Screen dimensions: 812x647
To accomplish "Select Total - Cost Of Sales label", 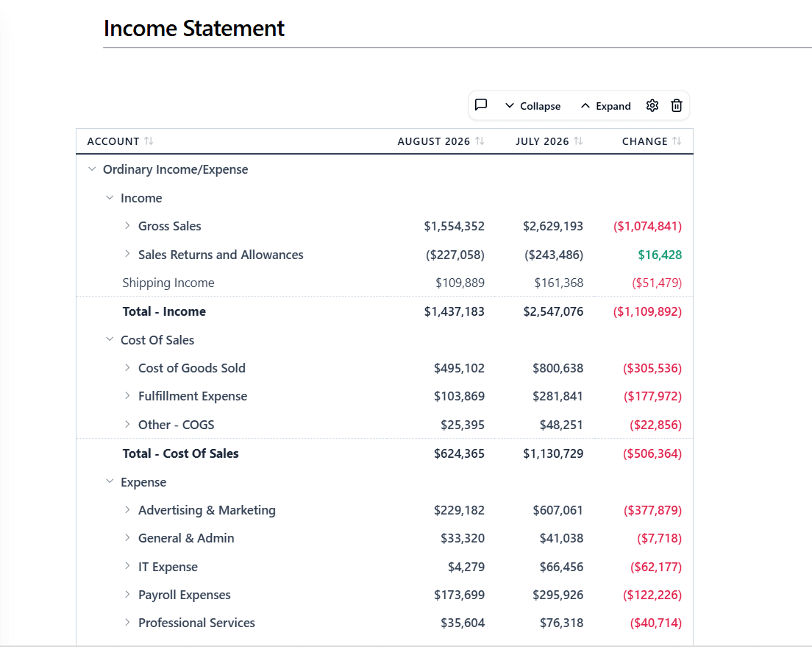I will click(181, 453).
